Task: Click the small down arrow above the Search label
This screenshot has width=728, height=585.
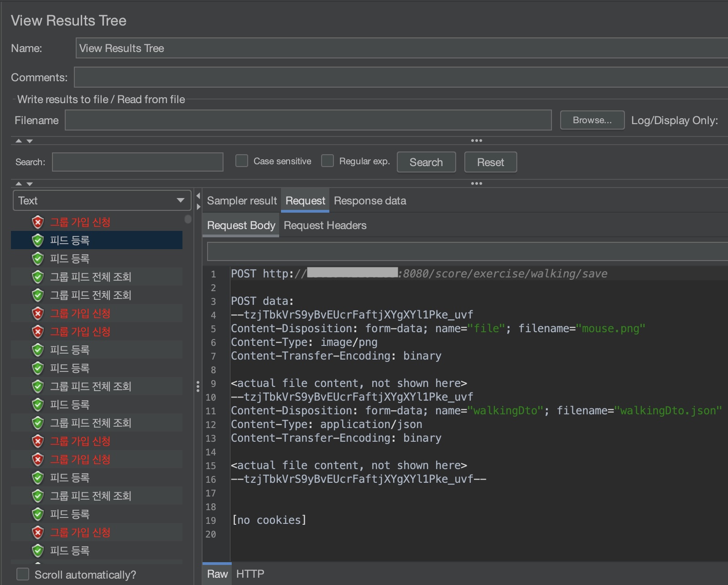Action: pyautogui.click(x=30, y=141)
